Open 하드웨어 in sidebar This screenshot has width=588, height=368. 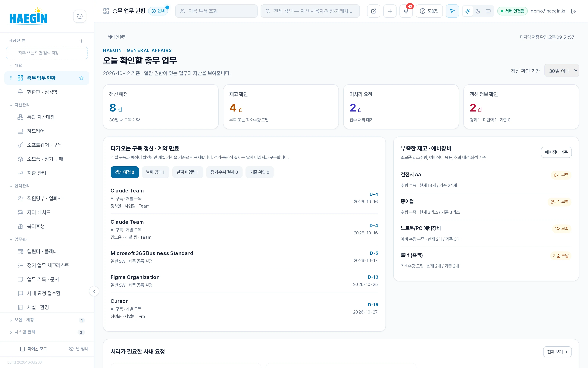click(47, 131)
